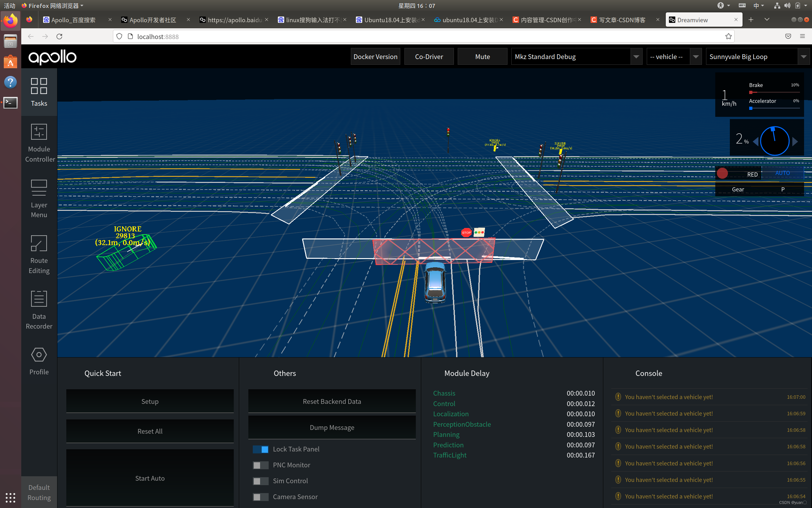Open Help from the dock

tap(10, 82)
